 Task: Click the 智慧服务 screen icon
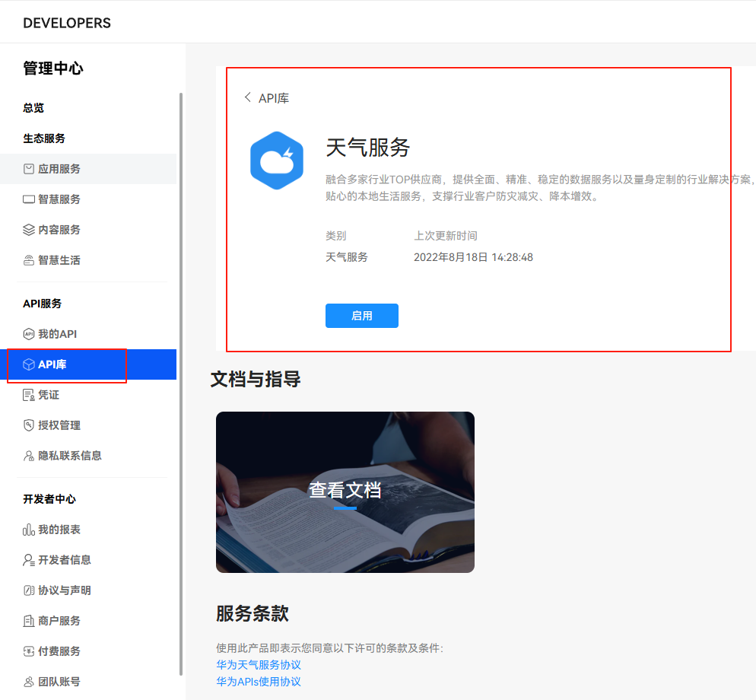click(x=29, y=199)
